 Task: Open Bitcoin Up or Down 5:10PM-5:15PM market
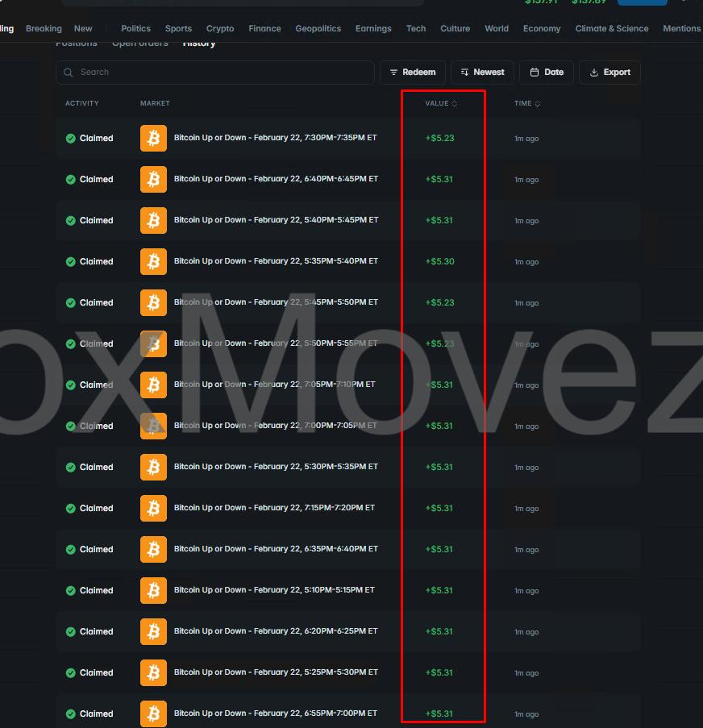tap(274, 589)
